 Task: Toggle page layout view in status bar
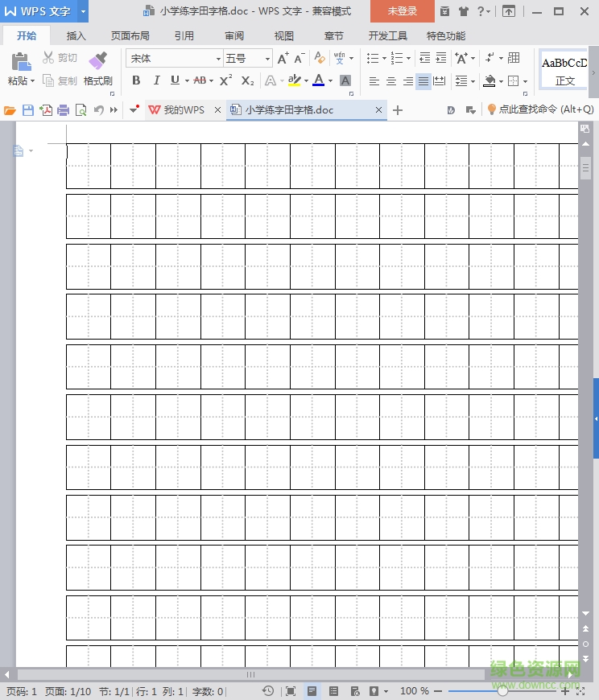pos(312,691)
